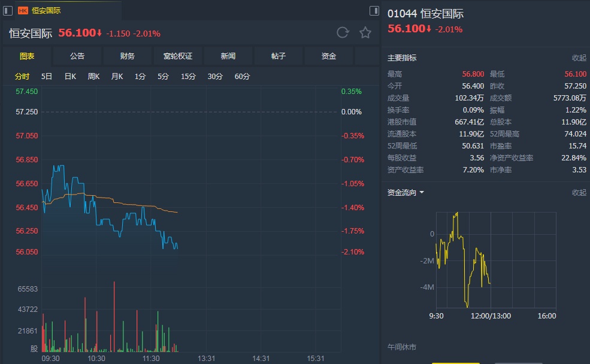Click the orange HK market badge
Screen dimensions: 590x364
coord(23,10)
